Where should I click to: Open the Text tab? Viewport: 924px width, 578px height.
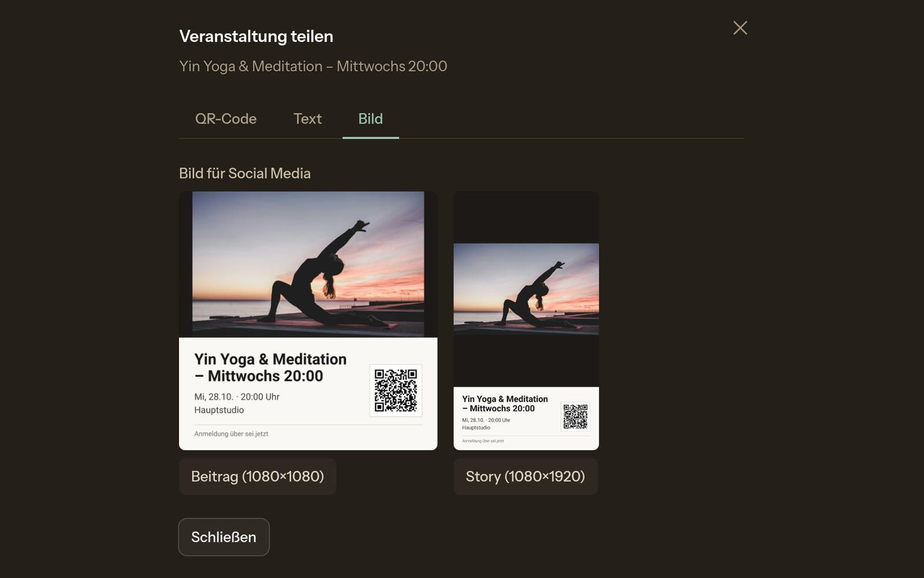(x=307, y=118)
